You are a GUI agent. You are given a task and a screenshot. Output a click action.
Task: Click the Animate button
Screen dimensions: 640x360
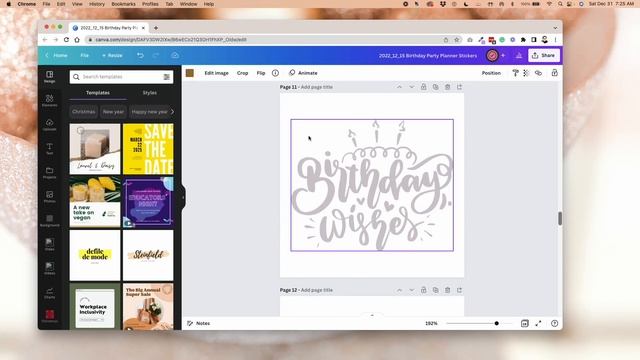tap(303, 73)
